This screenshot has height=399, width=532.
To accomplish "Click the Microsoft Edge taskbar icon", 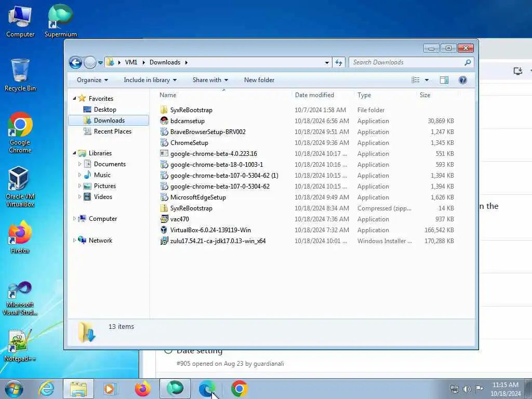I will 207,389.
